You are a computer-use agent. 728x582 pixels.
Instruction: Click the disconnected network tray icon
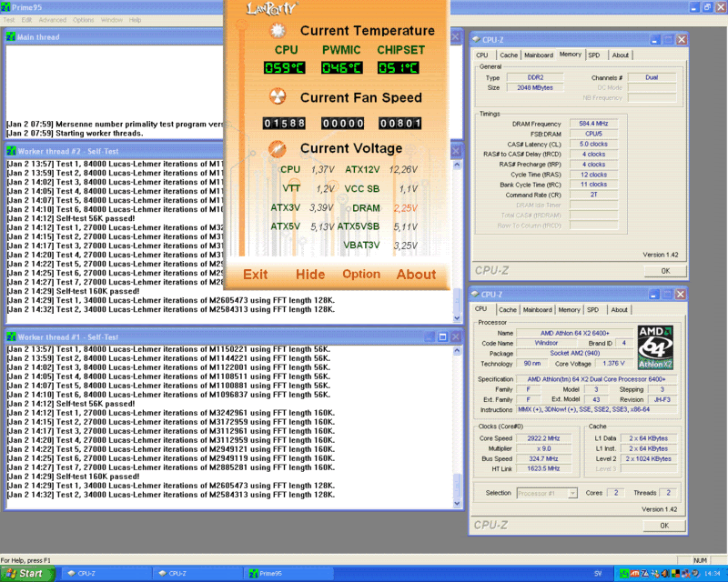coord(686,574)
